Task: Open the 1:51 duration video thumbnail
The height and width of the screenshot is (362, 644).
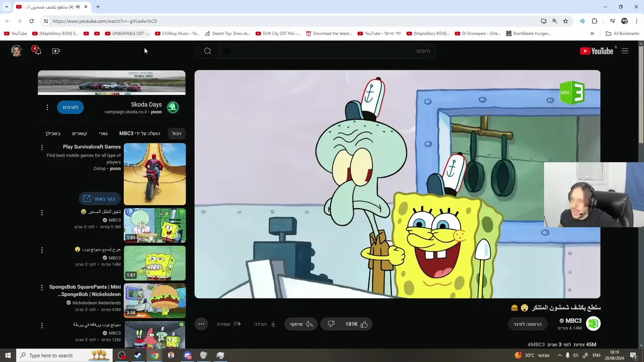Action: (154, 226)
